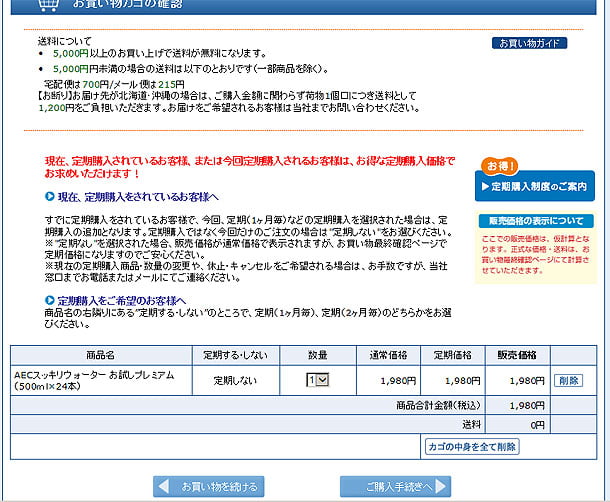Viewport: 610px width, 502px height.
Task: Click the orange お得! badge
Action: click(x=502, y=165)
